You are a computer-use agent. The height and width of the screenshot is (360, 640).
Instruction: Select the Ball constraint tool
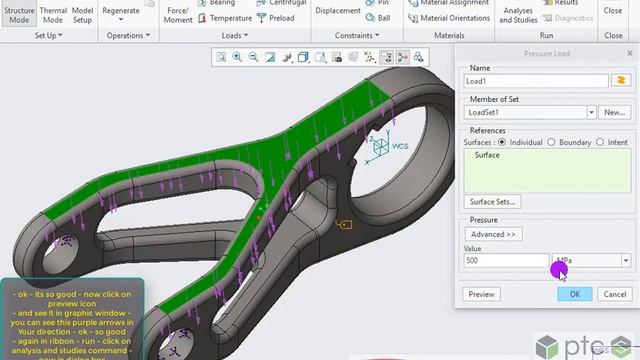pyautogui.click(x=378, y=18)
